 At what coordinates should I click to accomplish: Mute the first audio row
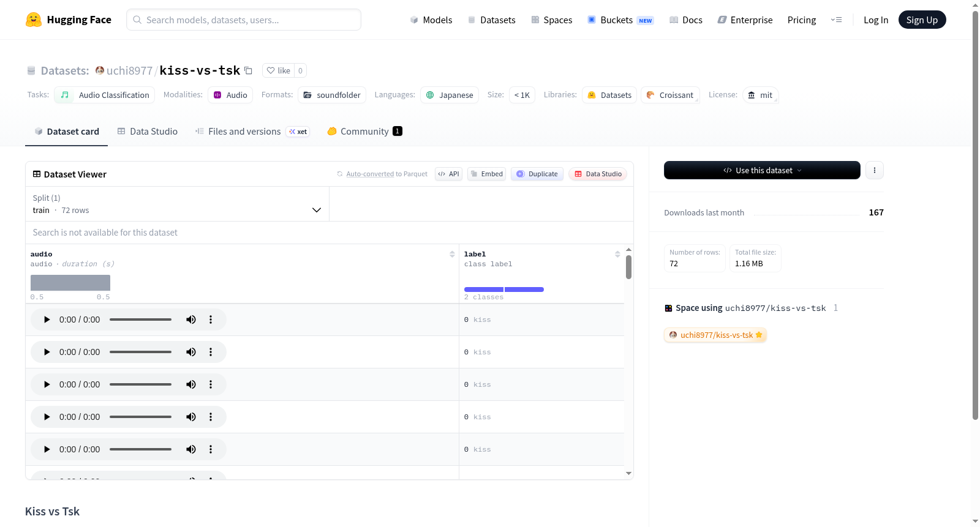tap(191, 320)
